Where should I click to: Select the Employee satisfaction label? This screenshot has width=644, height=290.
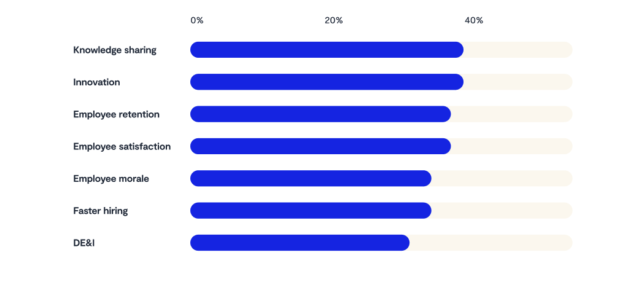[122, 146]
